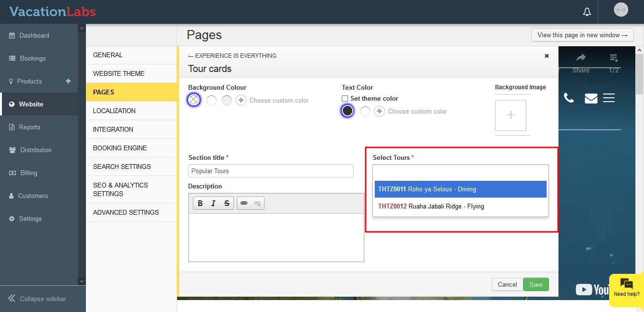Pick THTZ0012 Ruaha Jabali Ridge tour
The width and height of the screenshot is (644, 312).
(460, 207)
